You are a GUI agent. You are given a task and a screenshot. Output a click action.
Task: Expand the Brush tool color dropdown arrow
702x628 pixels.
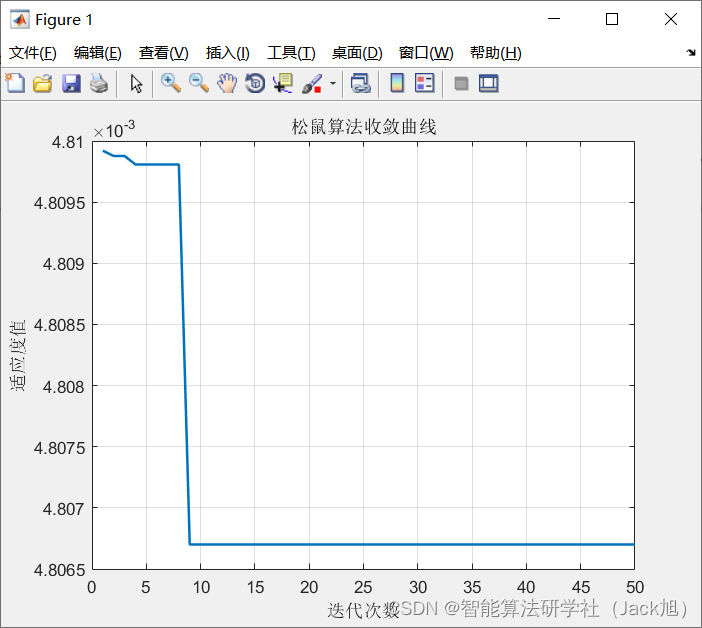(x=333, y=83)
